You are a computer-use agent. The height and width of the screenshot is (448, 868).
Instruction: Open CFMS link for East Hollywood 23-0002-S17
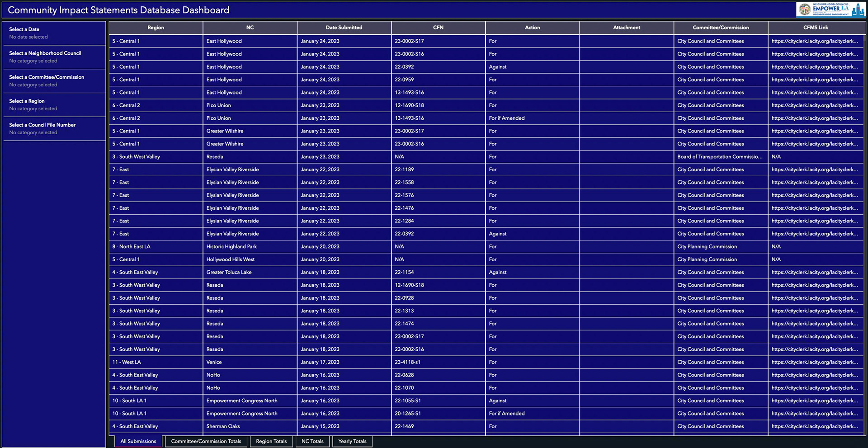pyautogui.click(x=815, y=41)
